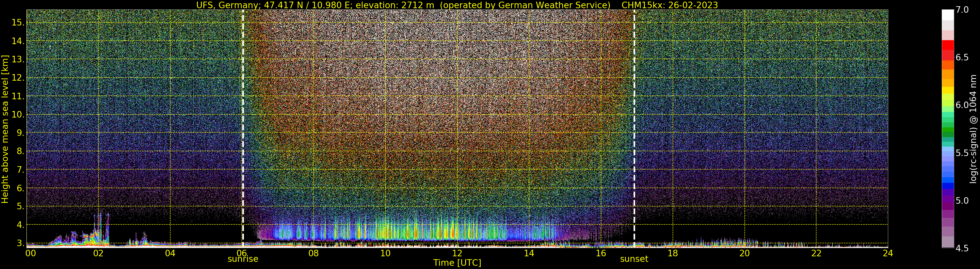The width and height of the screenshot is (980, 269).
Task: Click the height axis tick label '4.'
Action: (x=20, y=225)
